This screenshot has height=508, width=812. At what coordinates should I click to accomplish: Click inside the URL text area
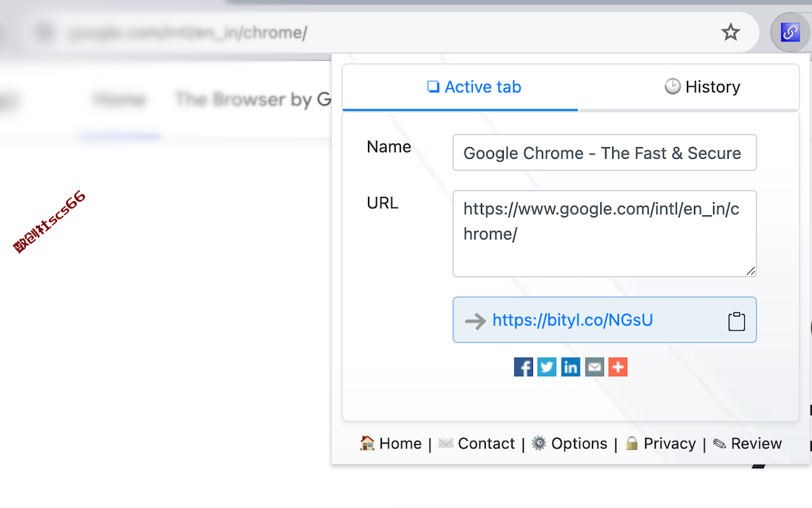pyautogui.click(x=605, y=234)
